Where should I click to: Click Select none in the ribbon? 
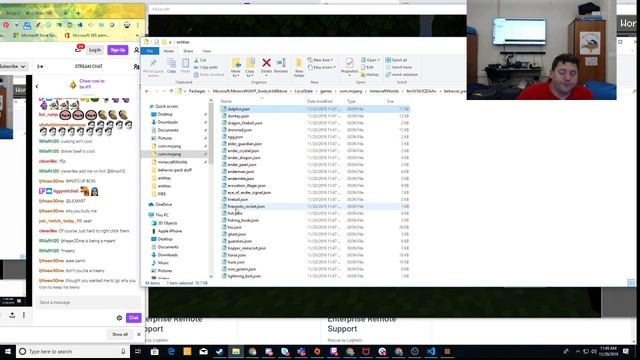click(398, 67)
